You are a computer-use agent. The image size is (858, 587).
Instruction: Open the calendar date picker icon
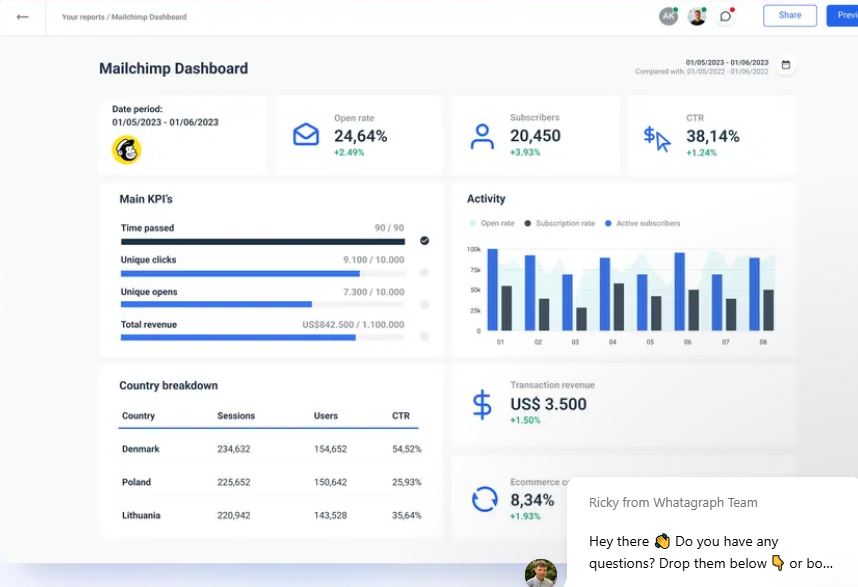click(786, 65)
